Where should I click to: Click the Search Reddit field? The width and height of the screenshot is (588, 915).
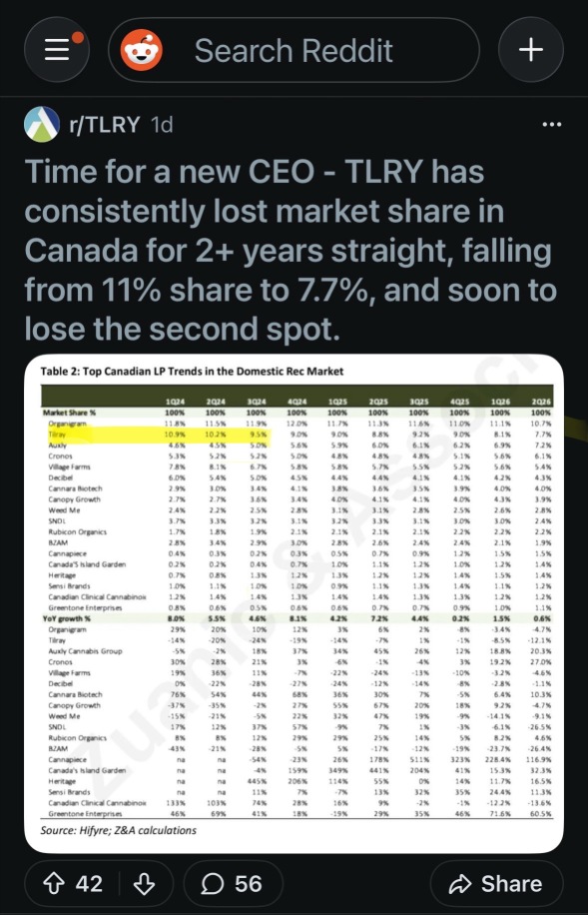pos(294,50)
